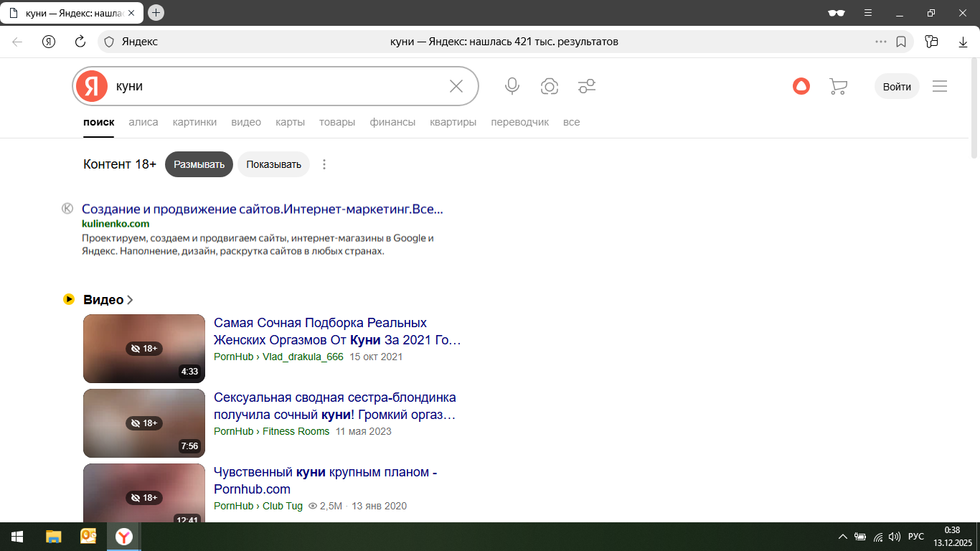
Task: Open the downloads arrow icon
Action: [963, 42]
